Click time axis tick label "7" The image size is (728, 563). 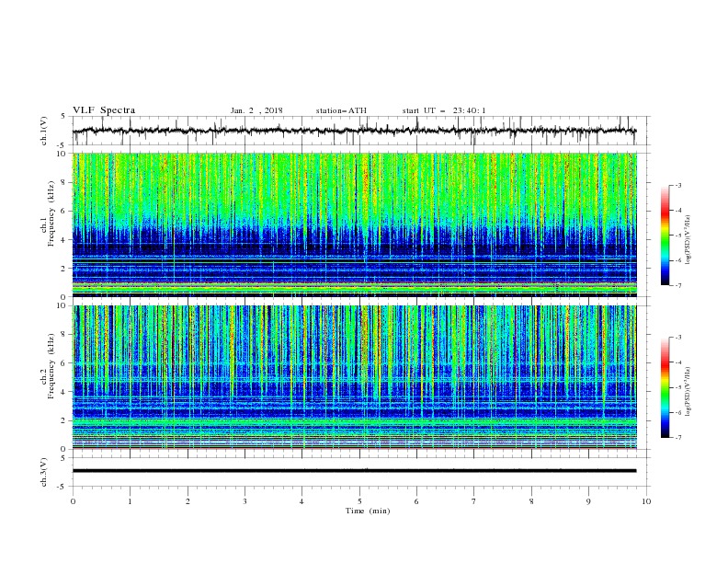(474, 501)
